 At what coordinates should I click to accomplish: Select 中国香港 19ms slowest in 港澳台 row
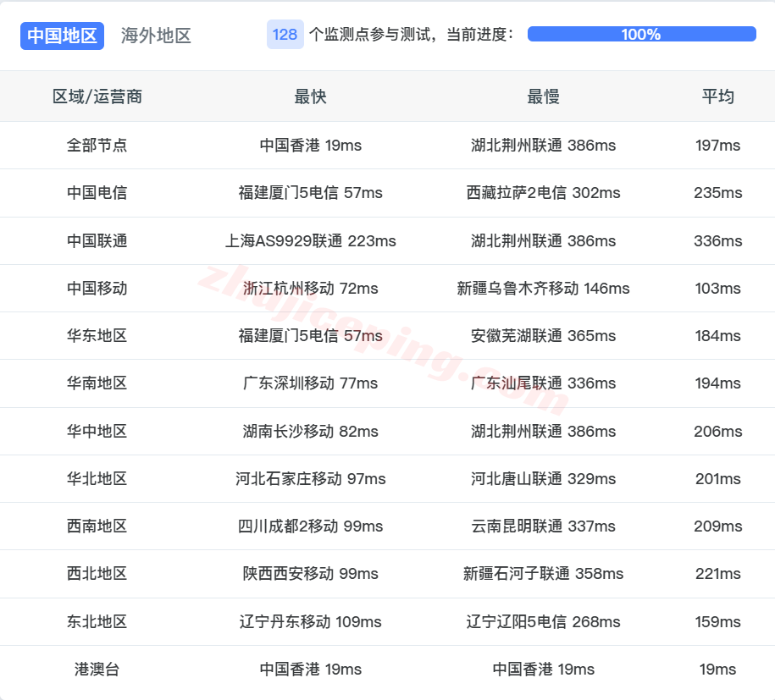[543, 670]
